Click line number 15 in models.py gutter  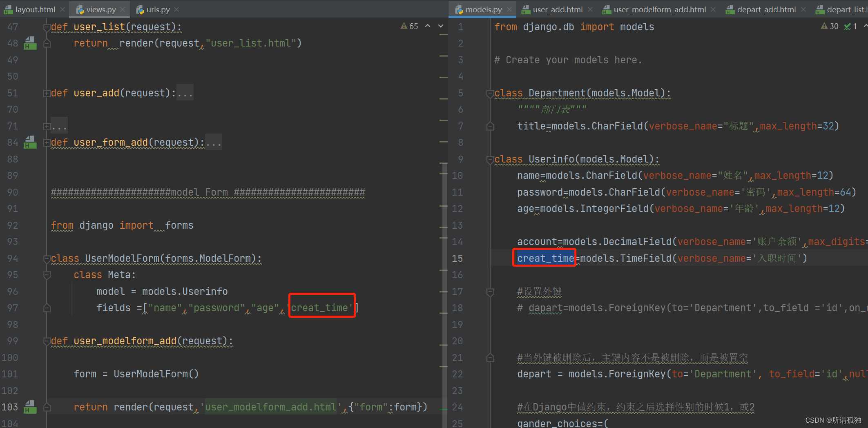[457, 258]
